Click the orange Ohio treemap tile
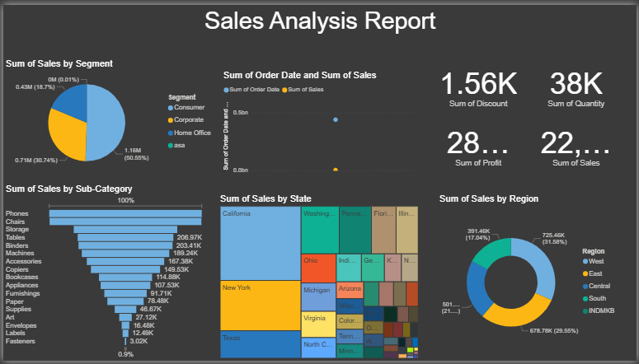The height and width of the screenshot is (364, 639). pos(317,268)
